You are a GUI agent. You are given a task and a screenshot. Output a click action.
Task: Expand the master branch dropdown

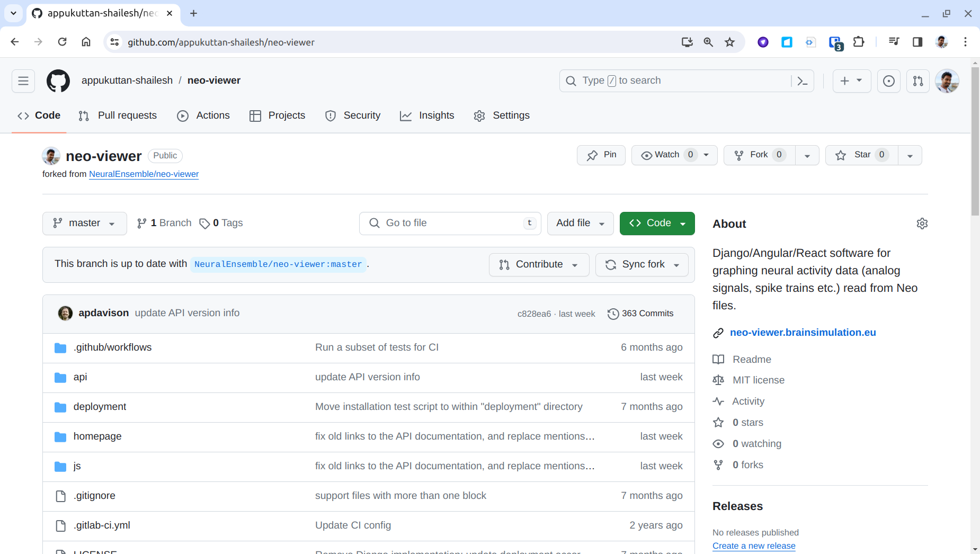[x=85, y=224]
